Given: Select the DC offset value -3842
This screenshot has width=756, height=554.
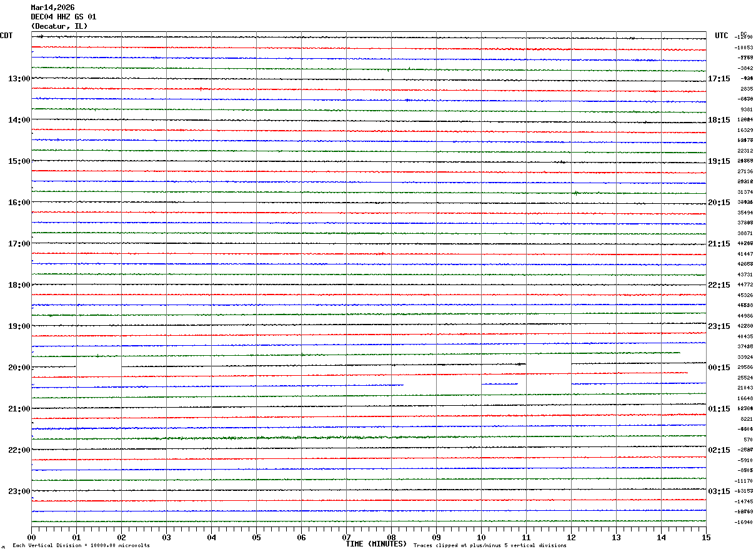Looking at the screenshot, I should (x=745, y=68).
